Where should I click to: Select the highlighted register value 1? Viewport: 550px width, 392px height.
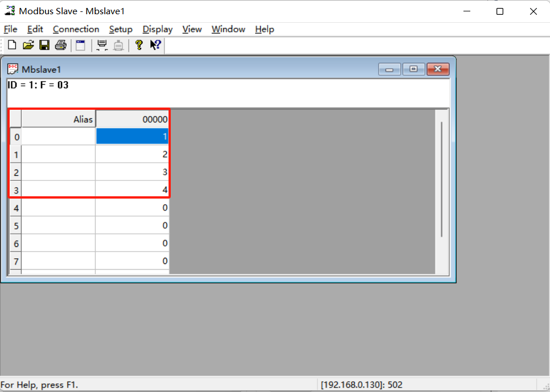(x=132, y=137)
